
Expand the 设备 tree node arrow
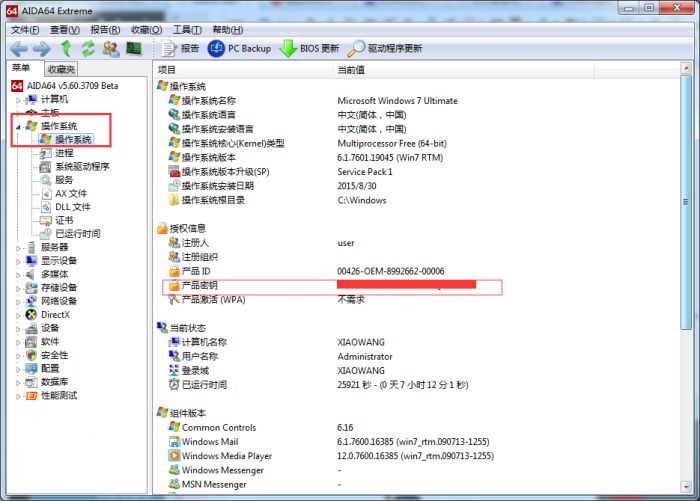18,329
